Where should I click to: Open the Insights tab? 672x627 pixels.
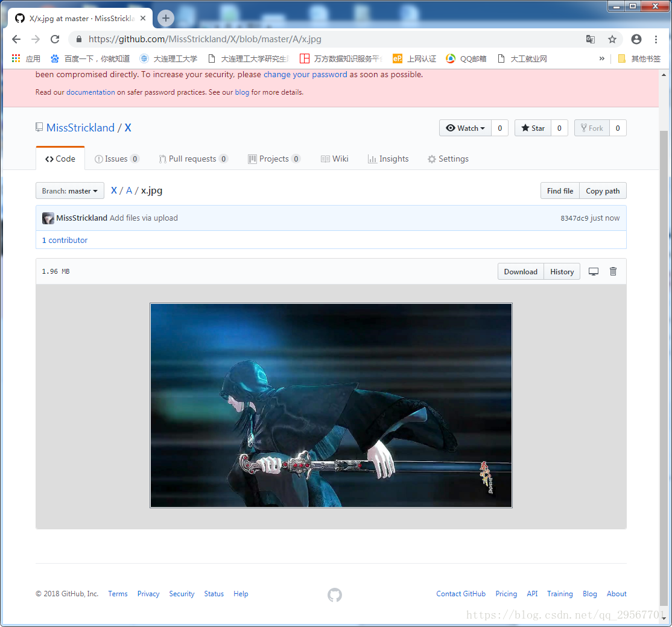tap(388, 159)
